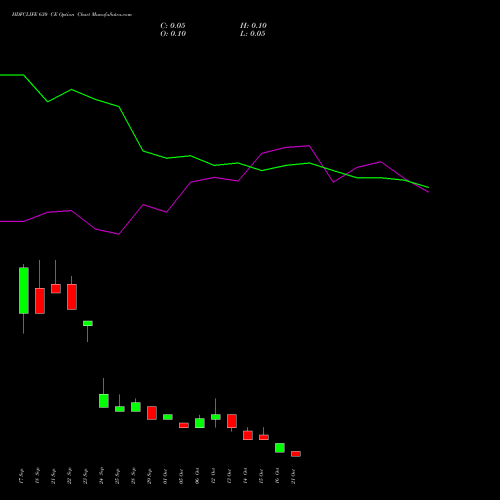
Task: Click the close value 'C: 0.05'
Action: click(173, 26)
